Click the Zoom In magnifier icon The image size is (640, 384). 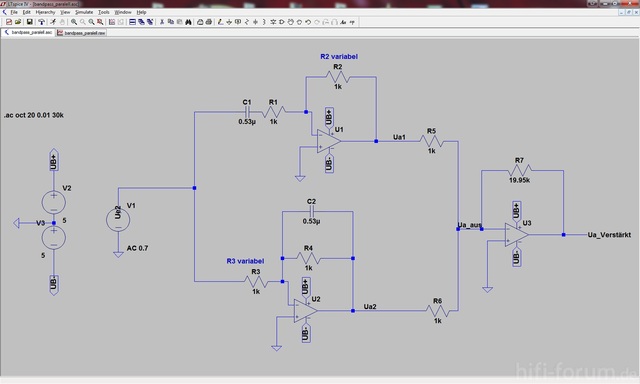pos(74,22)
